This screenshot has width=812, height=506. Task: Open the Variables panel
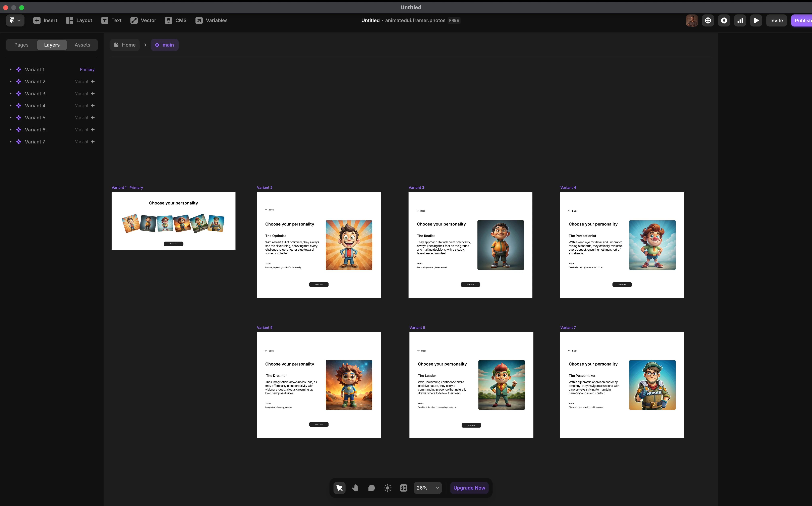[x=212, y=20]
